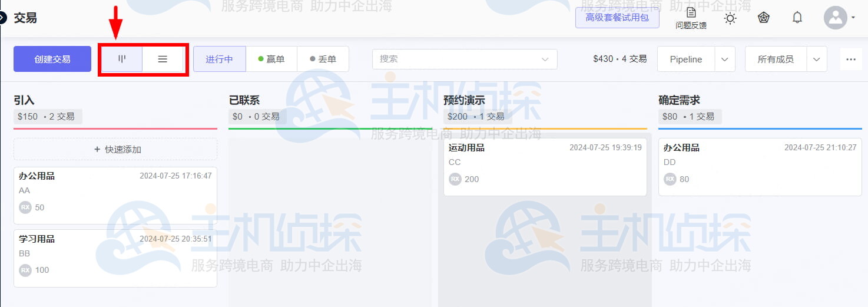Image resolution: width=868 pixels, height=307 pixels.
Task: Open the 办公用品 deal card for DD
Action: tap(760, 167)
